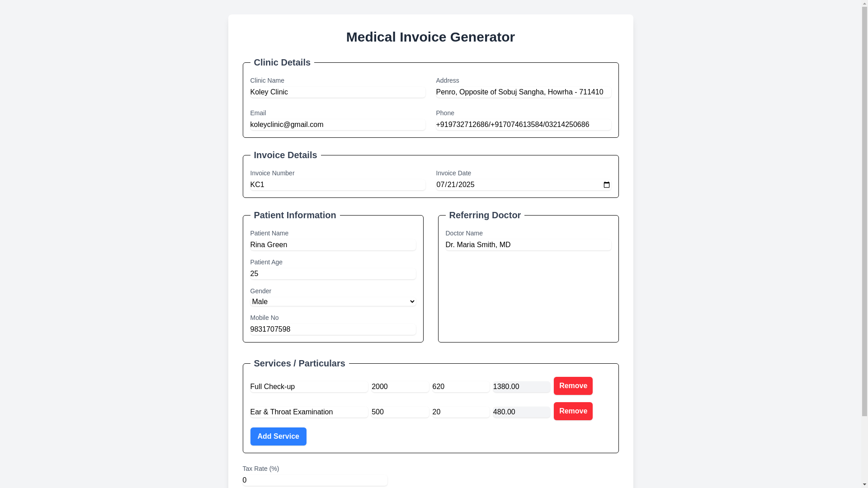The height and width of the screenshot is (488, 868).
Task: Click the Phone label
Action: (x=445, y=113)
